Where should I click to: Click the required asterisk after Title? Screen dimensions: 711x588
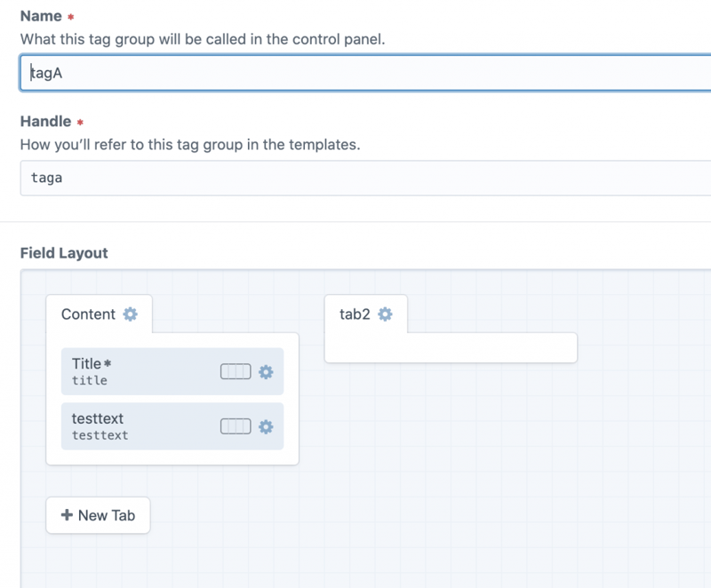[108, 363]
